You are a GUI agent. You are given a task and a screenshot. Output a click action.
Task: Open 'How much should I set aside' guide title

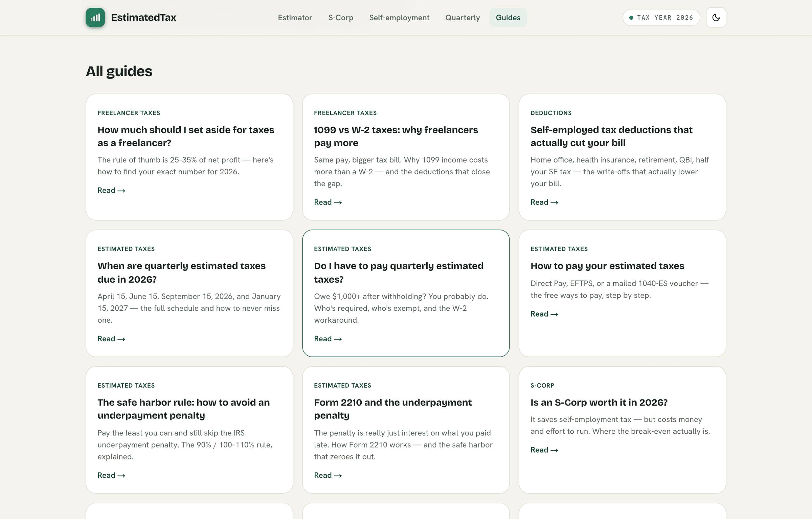186,136
